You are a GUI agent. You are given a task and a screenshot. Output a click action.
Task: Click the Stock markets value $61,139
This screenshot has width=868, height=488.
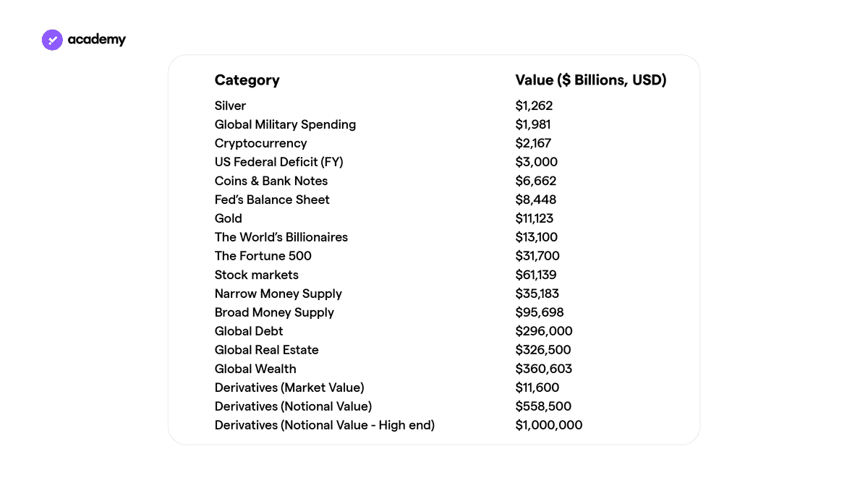536,275
